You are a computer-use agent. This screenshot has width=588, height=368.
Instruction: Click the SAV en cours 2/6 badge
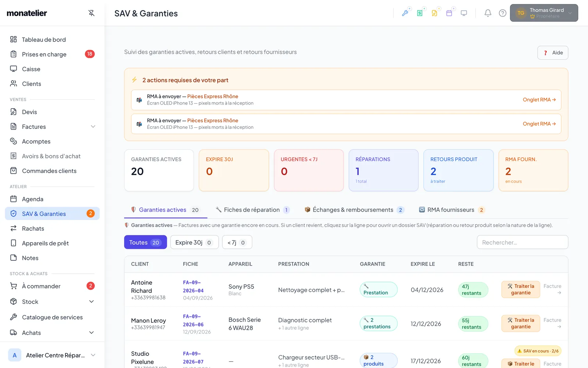pos(538,351)
